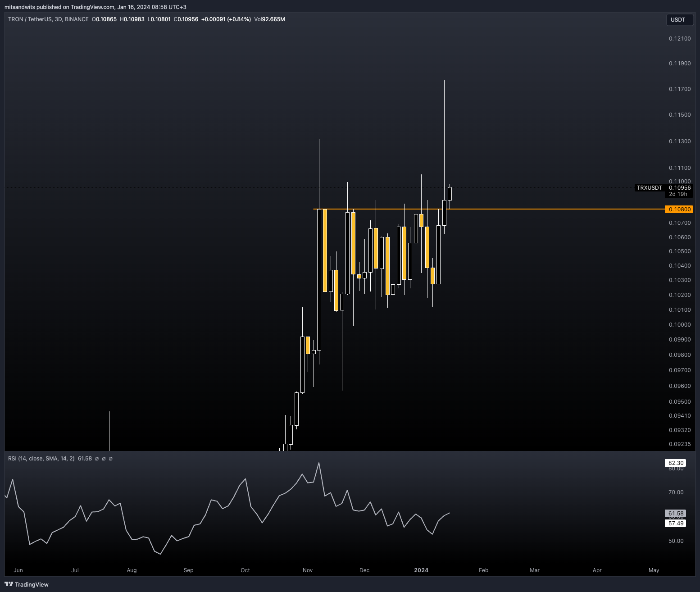Click price axis label 0.09235
This screenshot has height=592, width=700.
coord(680,444)
